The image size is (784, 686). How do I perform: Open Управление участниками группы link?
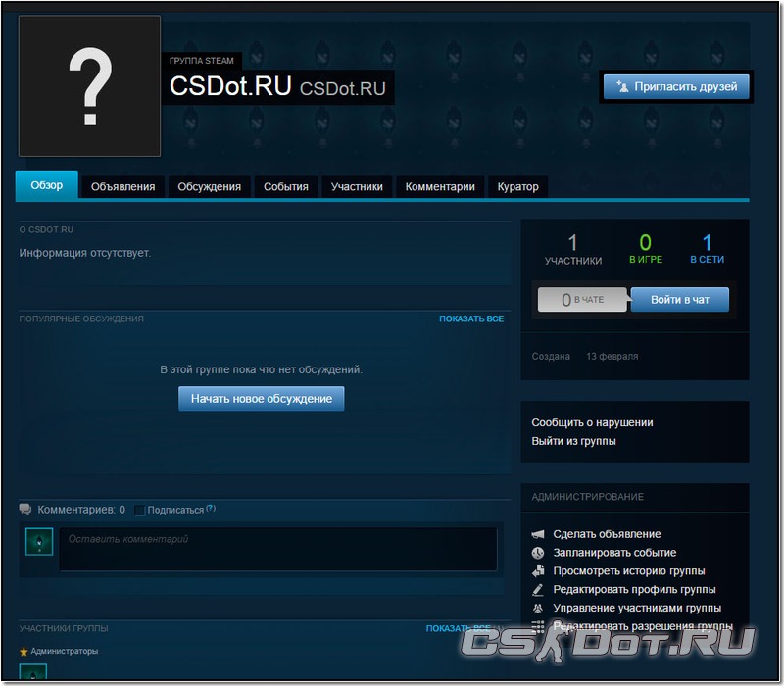point(637,608)
